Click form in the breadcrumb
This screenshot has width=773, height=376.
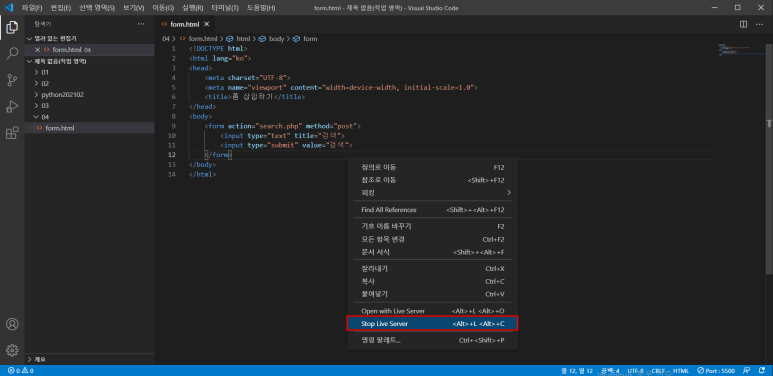(x=310, y=39)
